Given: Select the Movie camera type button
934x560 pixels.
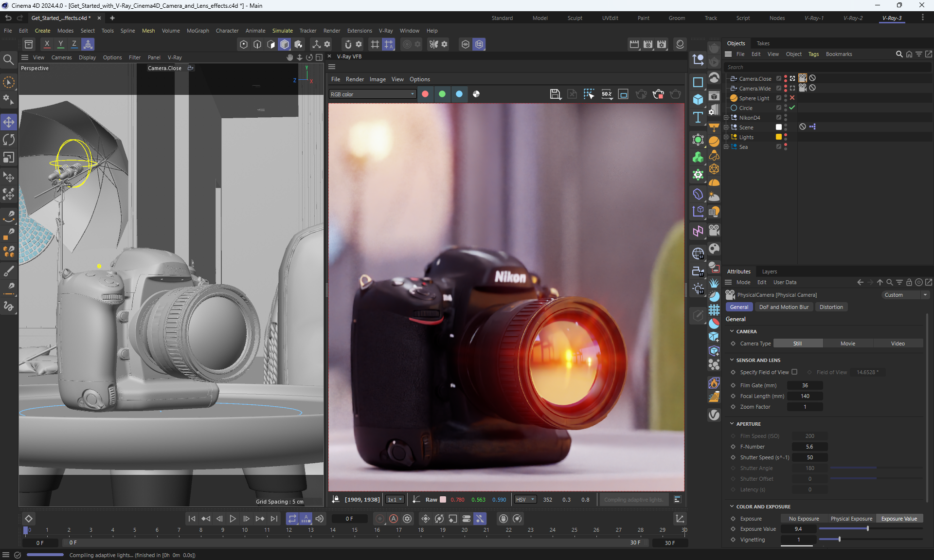Looking at the screenshot, I should (847, 343).
